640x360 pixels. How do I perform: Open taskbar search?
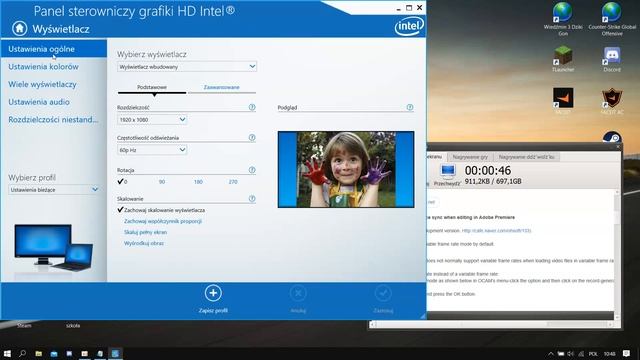pos(22,353)
